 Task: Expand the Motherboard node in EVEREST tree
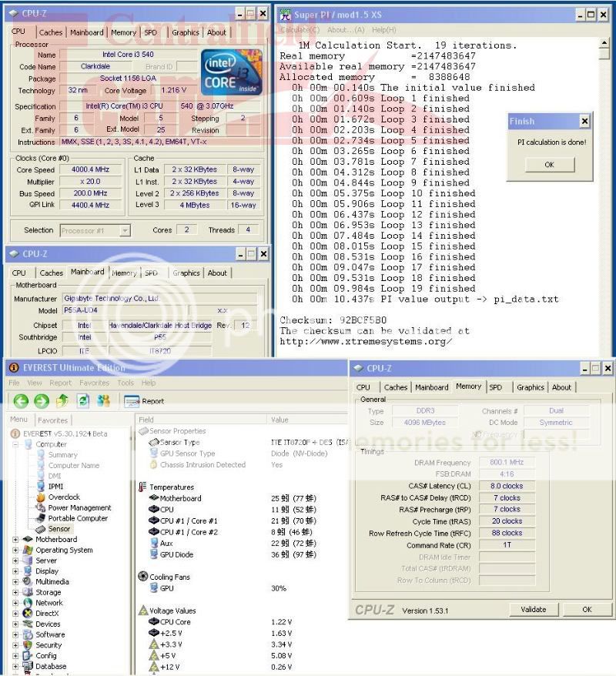coord(15,540)
